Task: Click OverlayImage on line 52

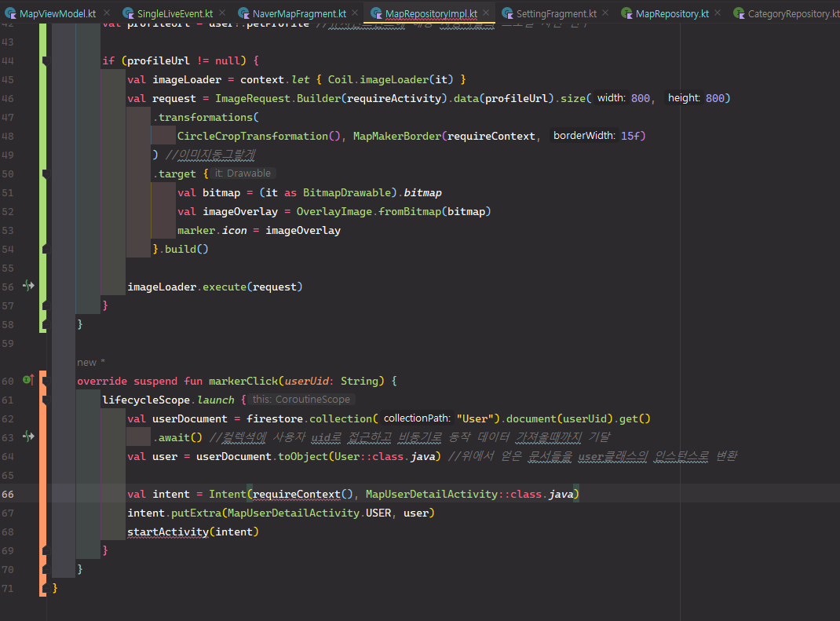Action: tap(334, 212)
